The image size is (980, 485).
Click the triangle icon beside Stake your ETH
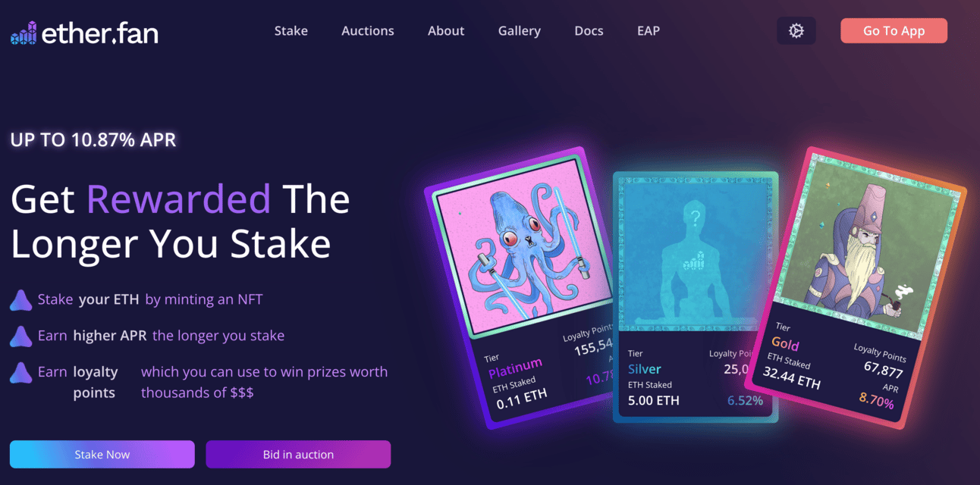[x=20, y=300]
